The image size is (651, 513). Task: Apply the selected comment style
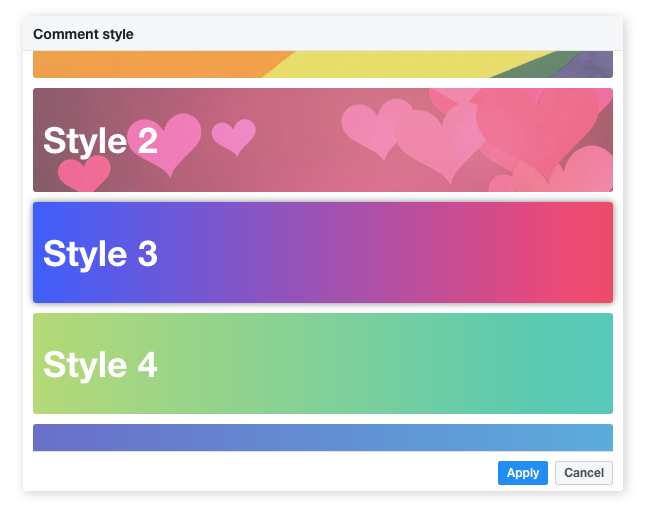(522, 472)
